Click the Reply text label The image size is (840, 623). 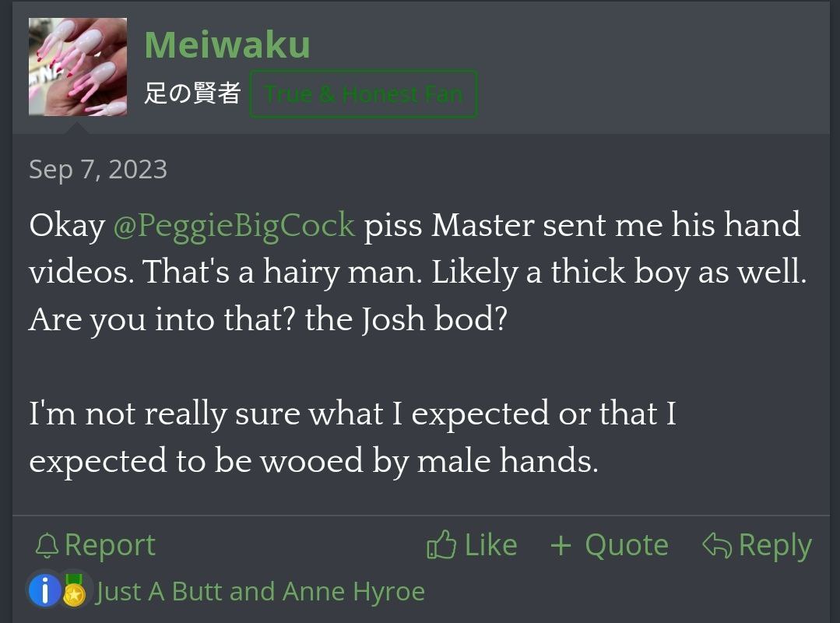775,546
